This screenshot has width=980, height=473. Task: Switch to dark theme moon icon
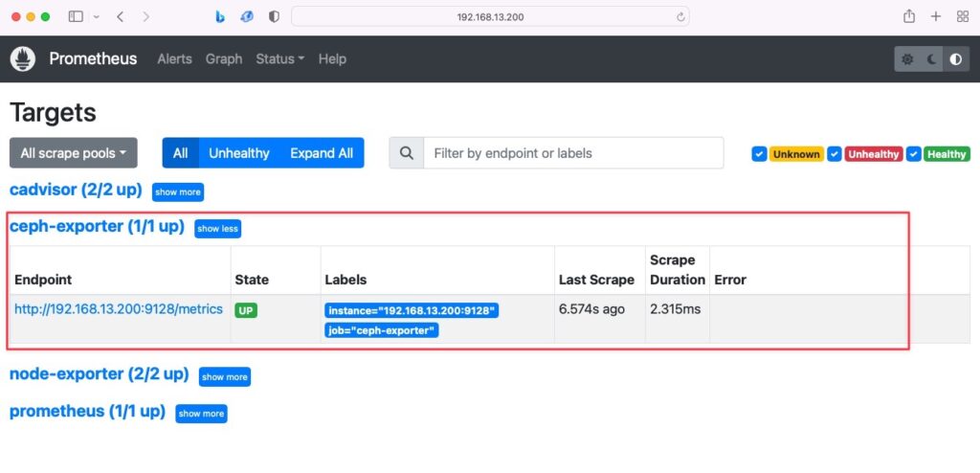click(931, 58)
